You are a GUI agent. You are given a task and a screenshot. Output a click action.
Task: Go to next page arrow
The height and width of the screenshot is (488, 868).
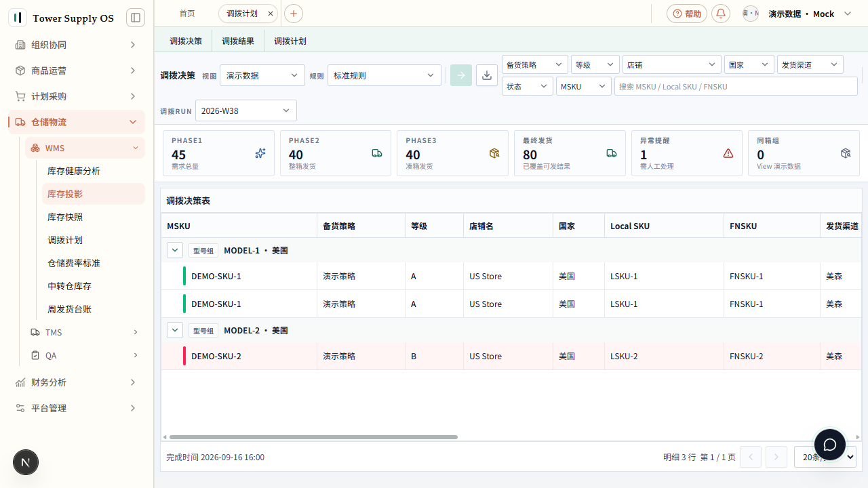pos(776,457)
